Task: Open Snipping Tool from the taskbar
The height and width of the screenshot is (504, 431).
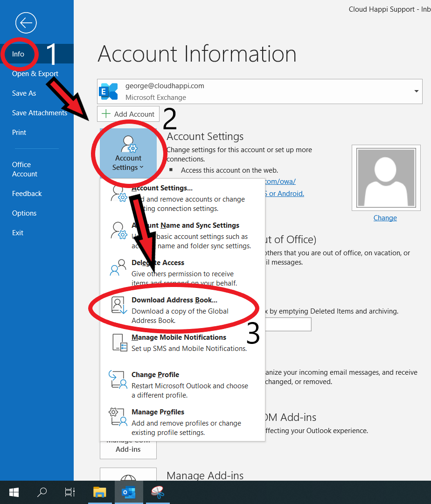Action: (158, 492)
